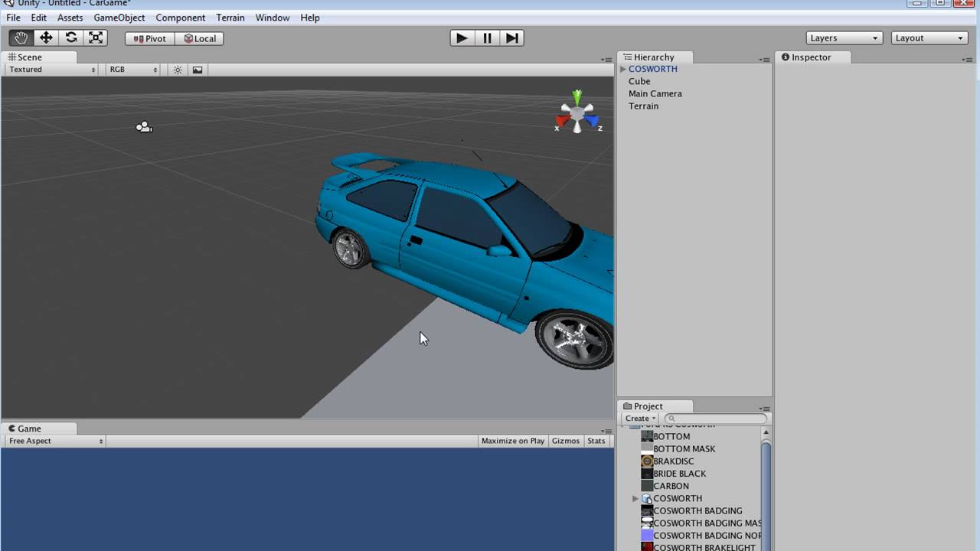Open the Hierarchy panel options menu
The height and width of the screenshot is (551, 980).
tap(764, 59)
